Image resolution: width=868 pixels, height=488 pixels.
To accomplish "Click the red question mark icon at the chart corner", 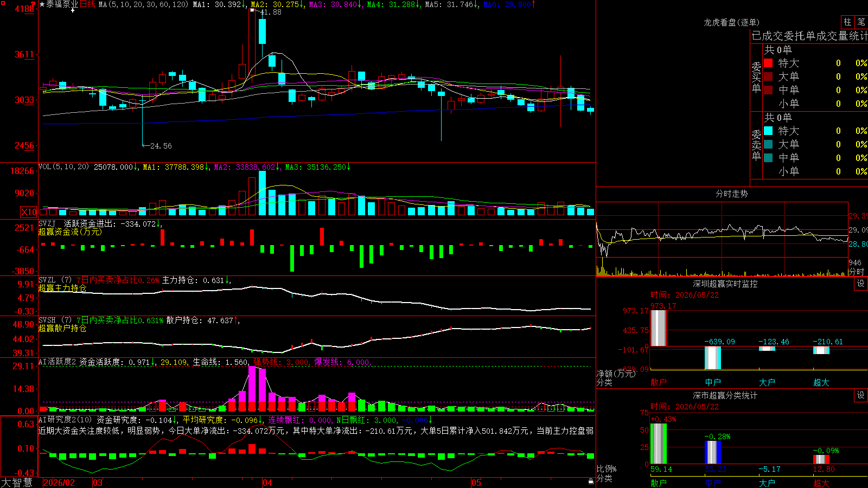I will (34, 4).
